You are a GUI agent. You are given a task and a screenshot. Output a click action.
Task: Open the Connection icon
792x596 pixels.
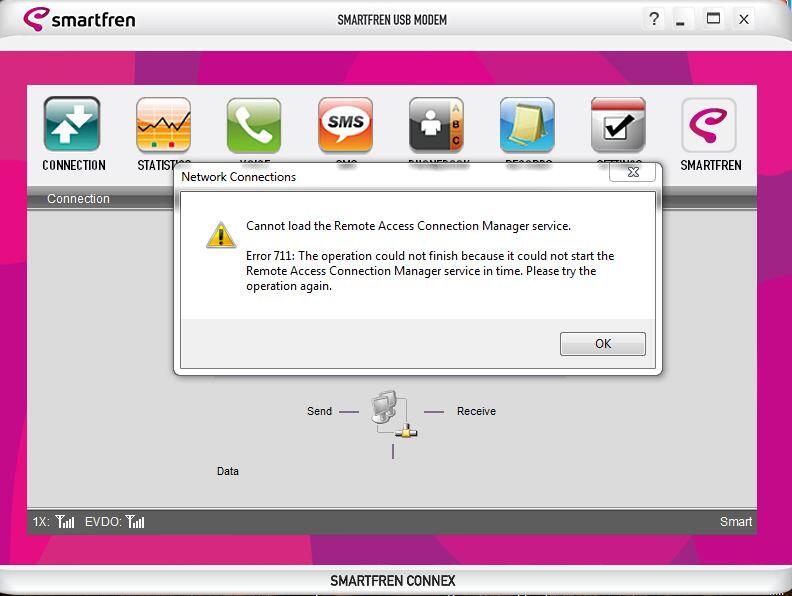[x=72, y=124]
